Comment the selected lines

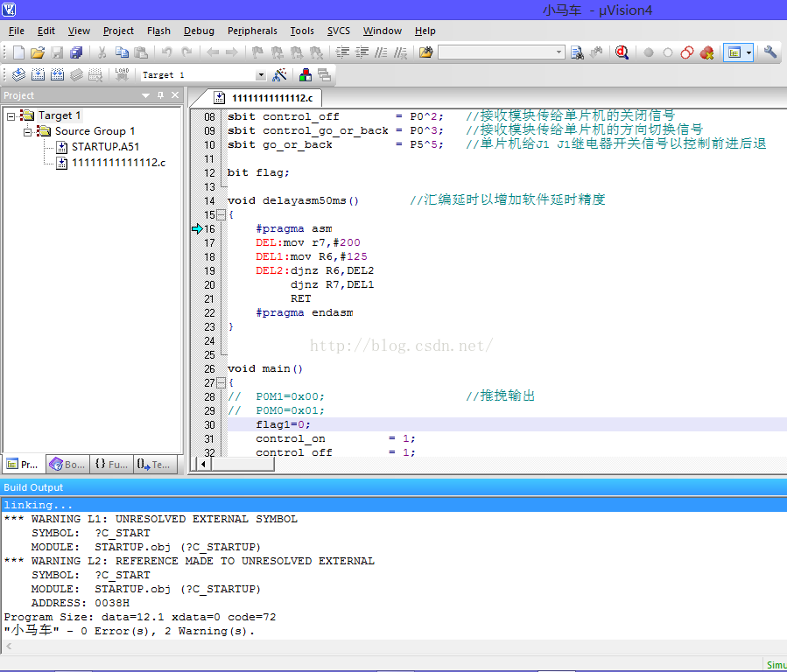tap(382, 52)
